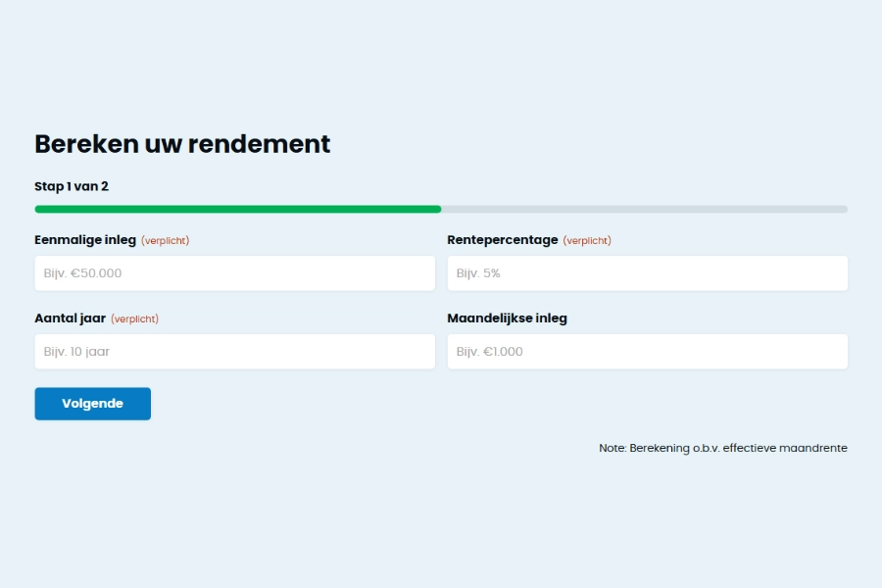Select the Rentepercentage input field
This screenshot has height=588, width=882.
647,272
